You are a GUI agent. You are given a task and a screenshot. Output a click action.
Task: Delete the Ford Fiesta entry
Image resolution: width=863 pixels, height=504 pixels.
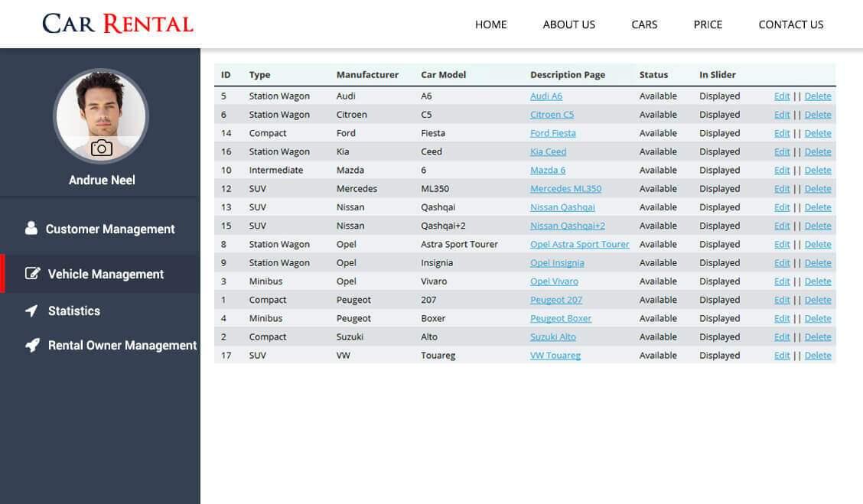pyautogui.click(x=817, y=133)
